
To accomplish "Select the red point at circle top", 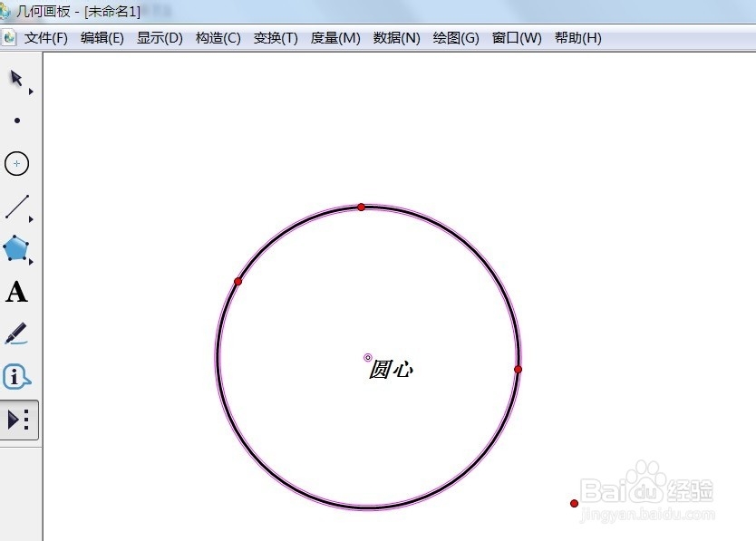I will pyautogui.click(x=361, y=208).
